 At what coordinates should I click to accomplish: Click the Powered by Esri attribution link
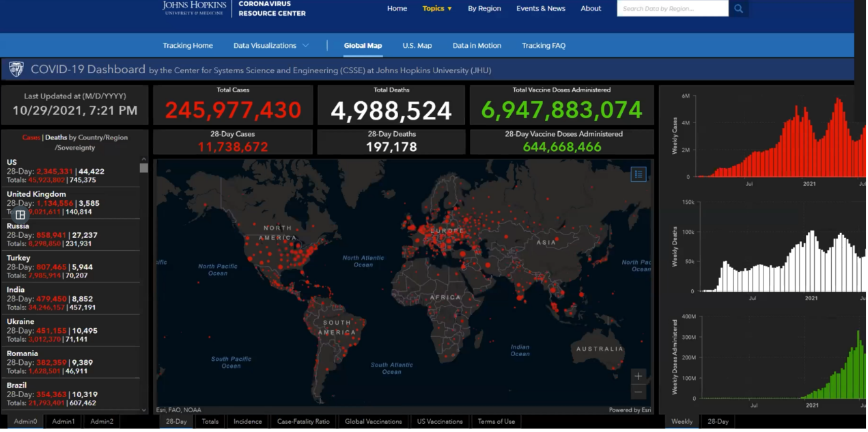[x=630, y=410]
